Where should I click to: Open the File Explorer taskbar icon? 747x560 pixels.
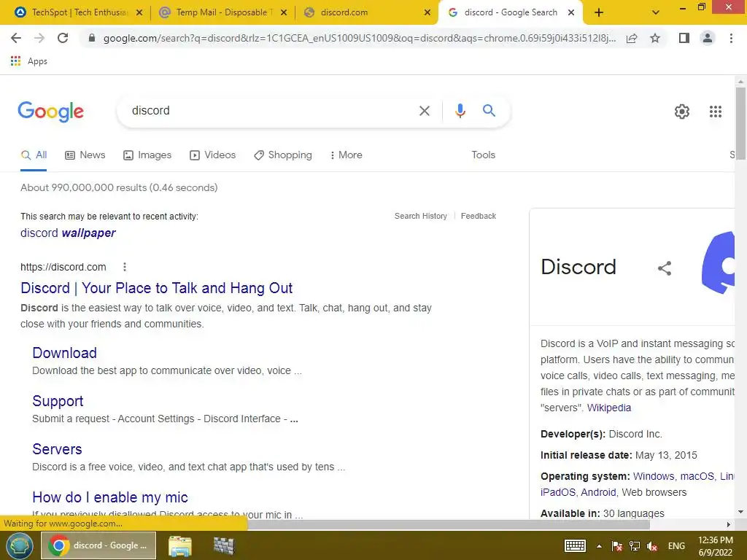(x=179, y=545)
